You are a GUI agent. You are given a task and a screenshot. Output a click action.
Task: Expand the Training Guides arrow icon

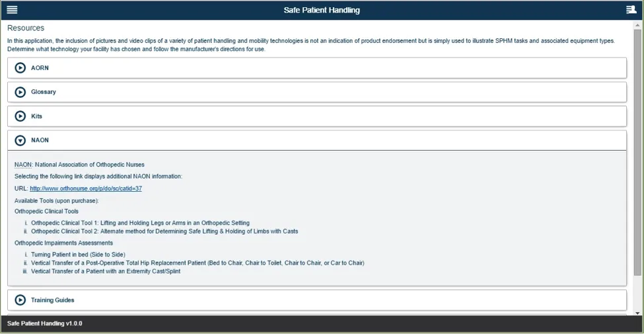20,300
